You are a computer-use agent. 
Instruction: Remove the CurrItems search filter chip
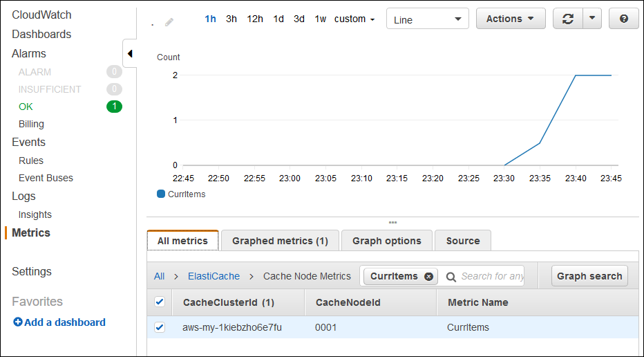click(x=428, y=276)
